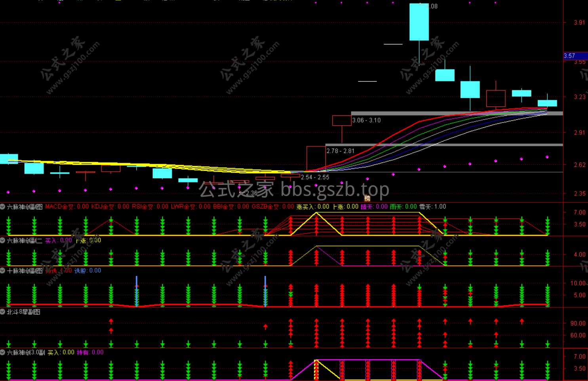
Task: Click the 北斗8星副图 indicator title
Action: pyautogui.click(x=23, y=312)
